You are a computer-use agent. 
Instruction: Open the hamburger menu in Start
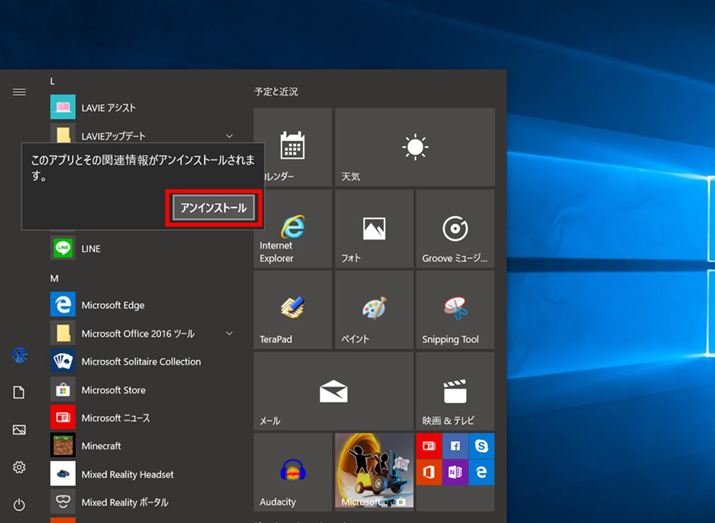click(19, 92)
